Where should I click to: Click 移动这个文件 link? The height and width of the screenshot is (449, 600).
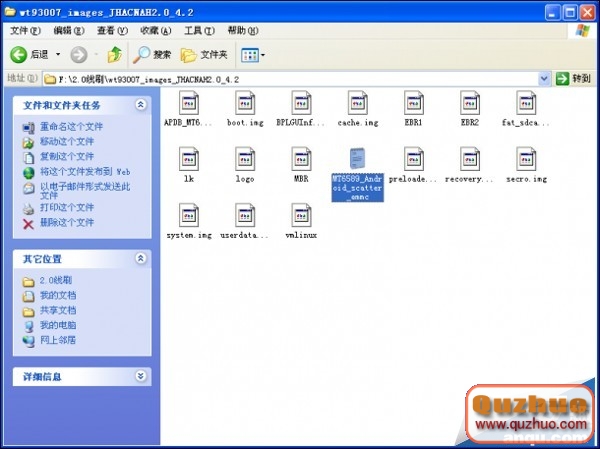67,142
